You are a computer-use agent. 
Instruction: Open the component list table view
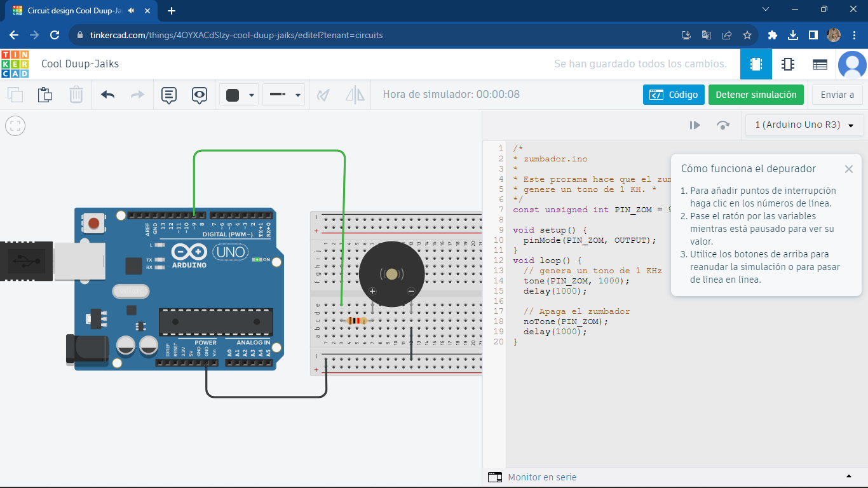(x=820, y=64)
